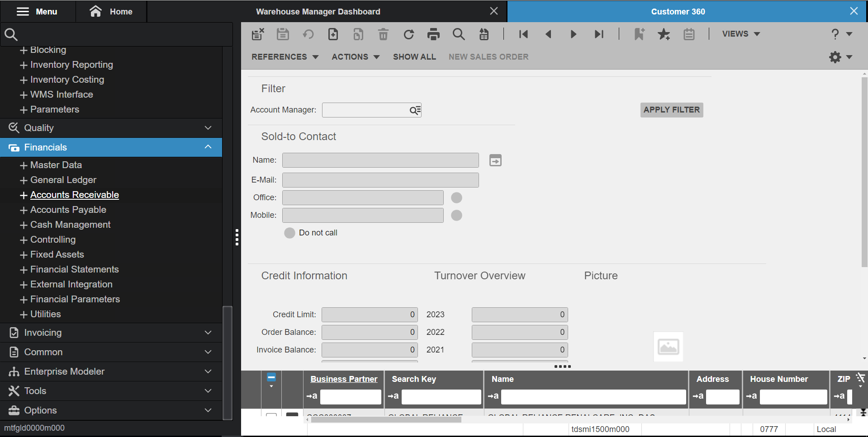Expand the Common menu section
This screenshot has height=437, width=868.
point(111,352)
